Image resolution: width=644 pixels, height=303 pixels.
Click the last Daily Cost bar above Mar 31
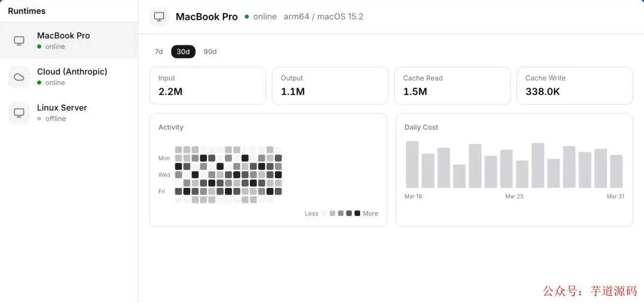617,171
